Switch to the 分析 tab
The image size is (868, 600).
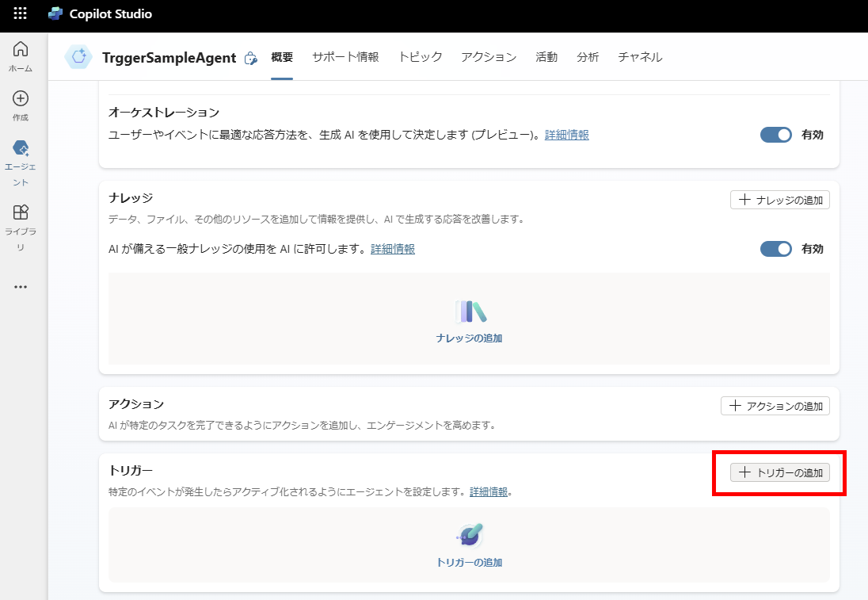click(x=588, y=57)
